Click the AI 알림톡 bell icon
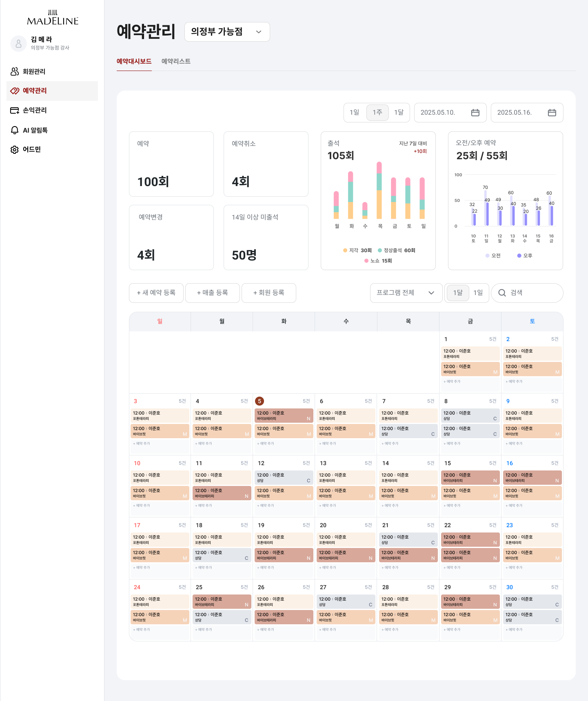Screen dimensions: 588x701 point(15,130)
